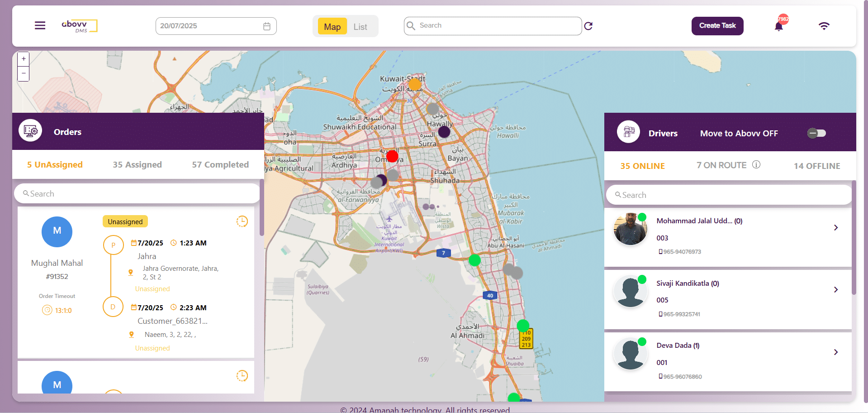This screenshot has height=413, width=868.
Task: Select the 35 Assigned orders tab
Action: click(x=137, y=165)
